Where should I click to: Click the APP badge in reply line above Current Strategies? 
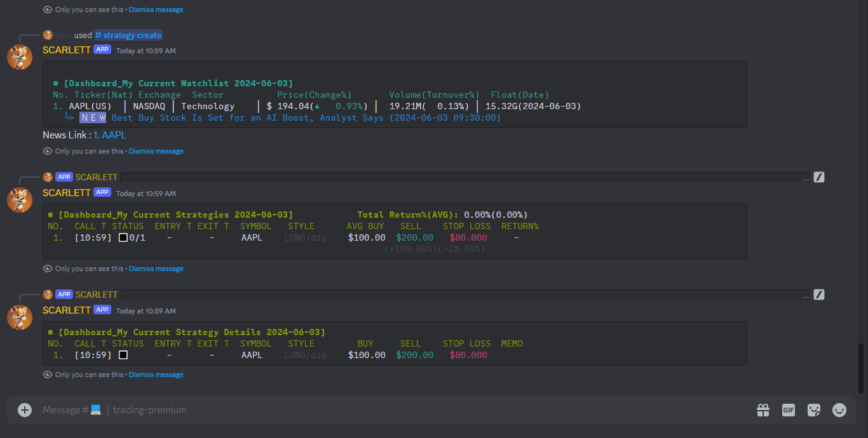coord(64,177)
